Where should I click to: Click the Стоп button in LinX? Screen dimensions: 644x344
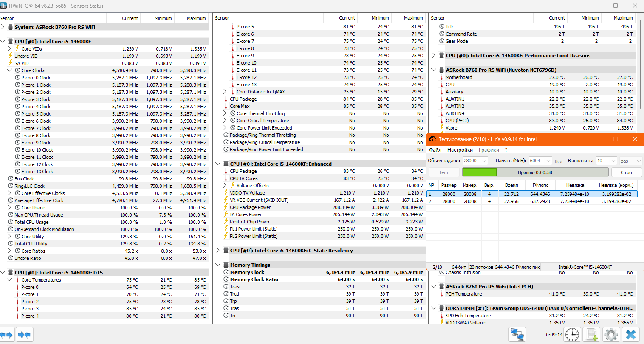point(627,172)
